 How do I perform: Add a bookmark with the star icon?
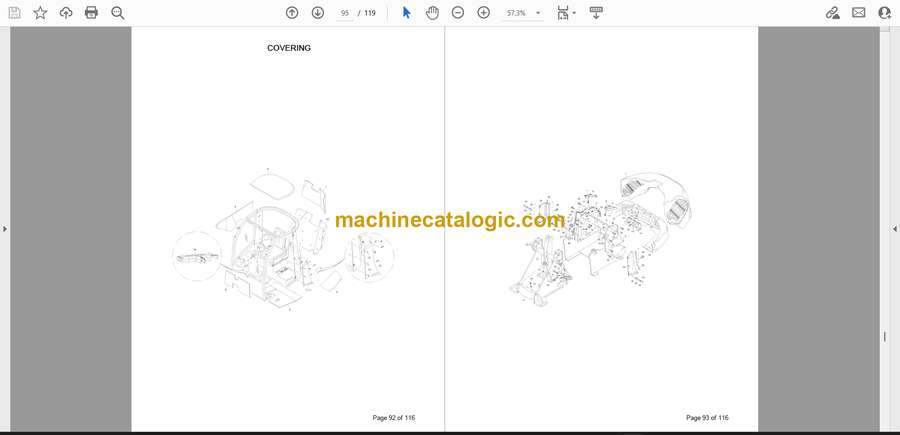[40, 13]
